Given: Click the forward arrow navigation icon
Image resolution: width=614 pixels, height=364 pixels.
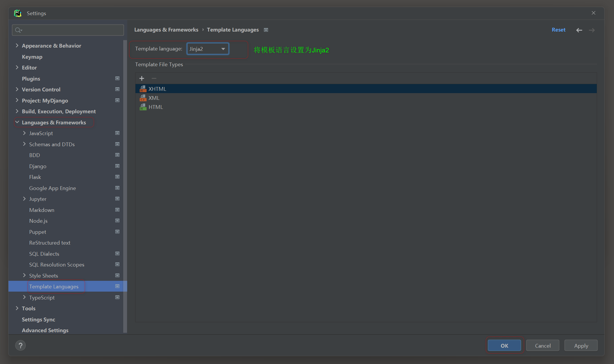Looking at the screenshot, I should click(592, 30).
